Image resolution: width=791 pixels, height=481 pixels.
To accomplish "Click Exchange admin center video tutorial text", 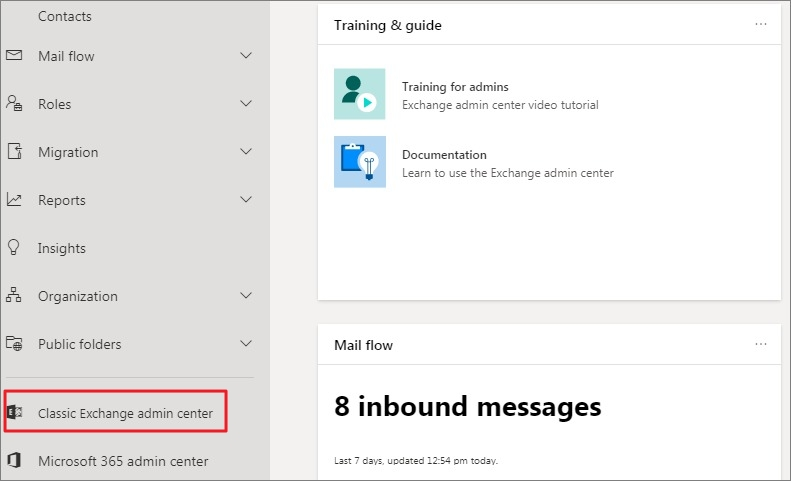I will (500, 105).
